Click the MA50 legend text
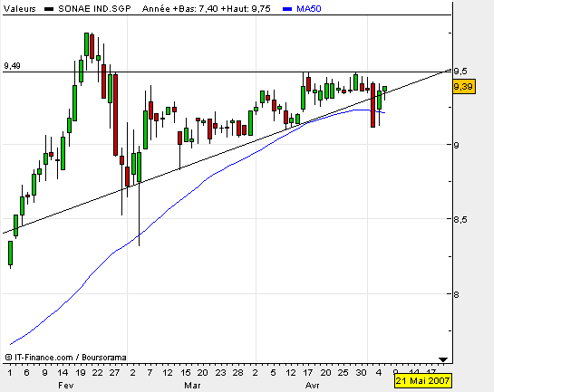 pyautogui.click(x=309, y=9)
